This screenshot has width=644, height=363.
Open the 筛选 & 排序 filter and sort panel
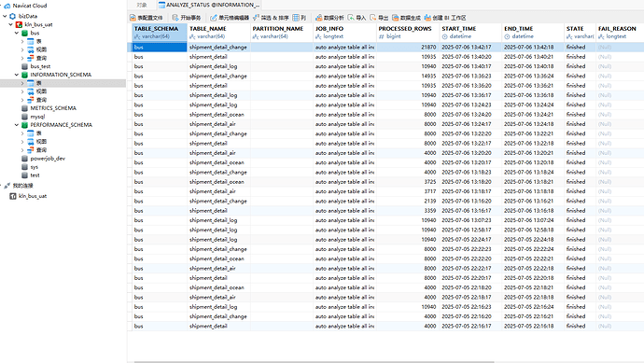pyautogui.click(x=271, y=18)
